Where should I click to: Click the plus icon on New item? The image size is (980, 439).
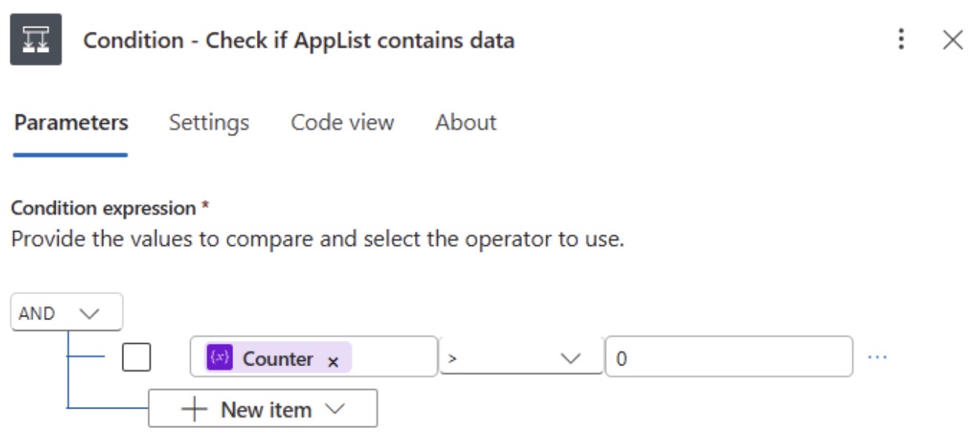[194, 409]
